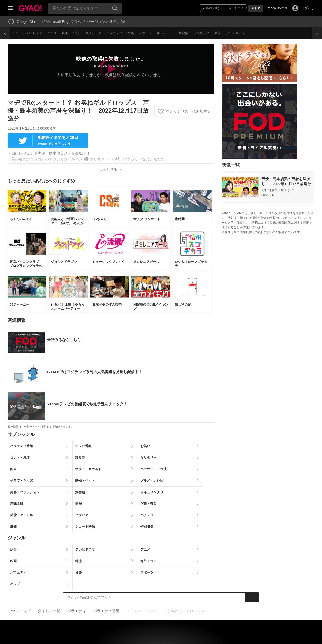This screenshot has height=644, width=322.
Task: Click the GYAO! logo
Action: tap(30, 8)
